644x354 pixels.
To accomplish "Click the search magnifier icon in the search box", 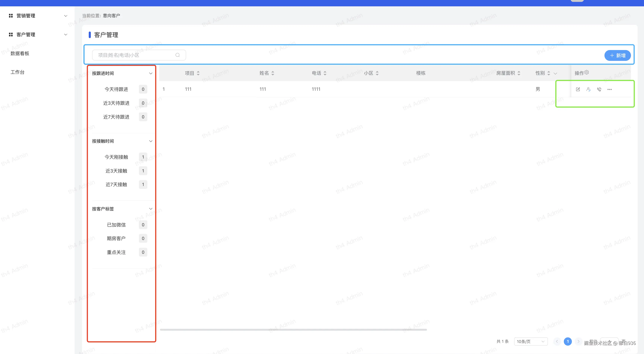I will click(x=178, y=55).
